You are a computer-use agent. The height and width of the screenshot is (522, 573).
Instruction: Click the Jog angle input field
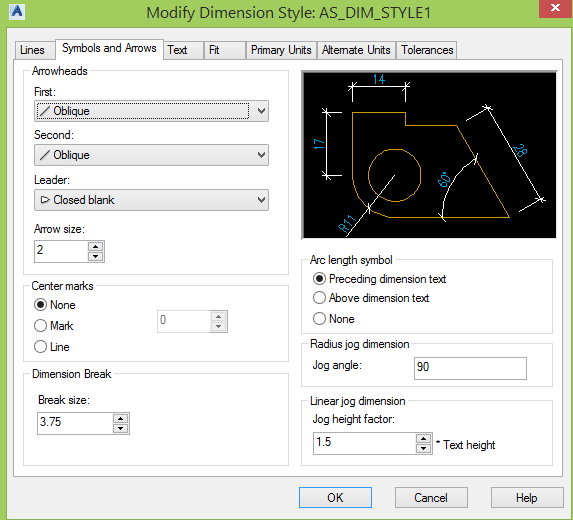pos(470,368)
